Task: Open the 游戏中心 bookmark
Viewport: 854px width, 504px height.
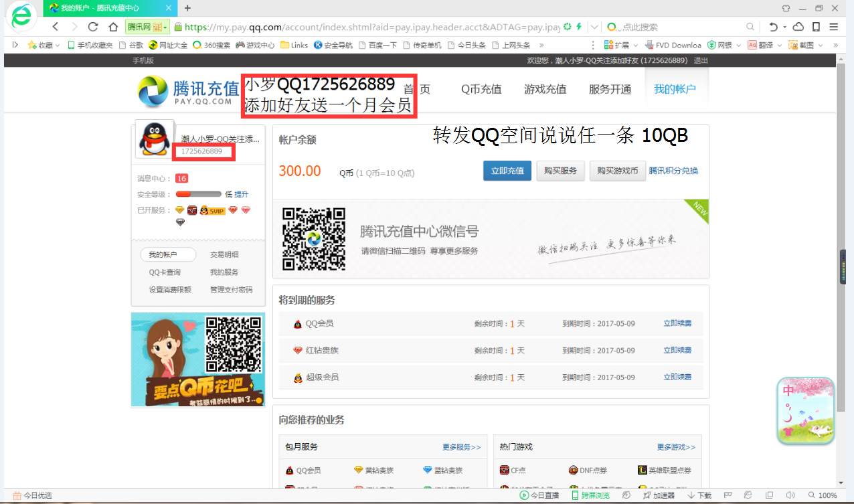Action: pos(256,45)
